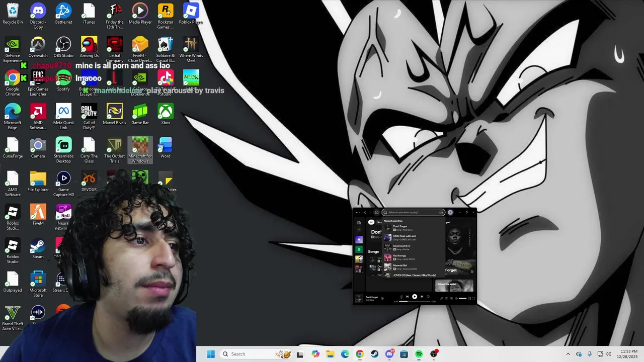This screenshot has height=362, width=644.
Task: Show hidden system tray icons
Action: click(568, 354)
